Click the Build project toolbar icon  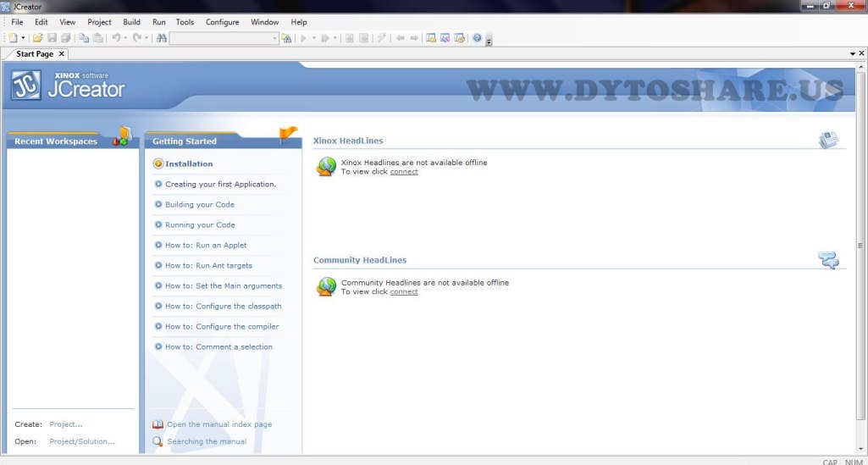[x=363, y=38]
